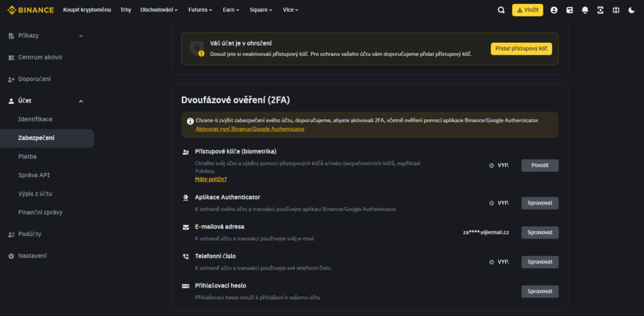Screen dimensions: 644x316
Task: Select Zabezpečení in the sidebar
Action: [47, 138]
